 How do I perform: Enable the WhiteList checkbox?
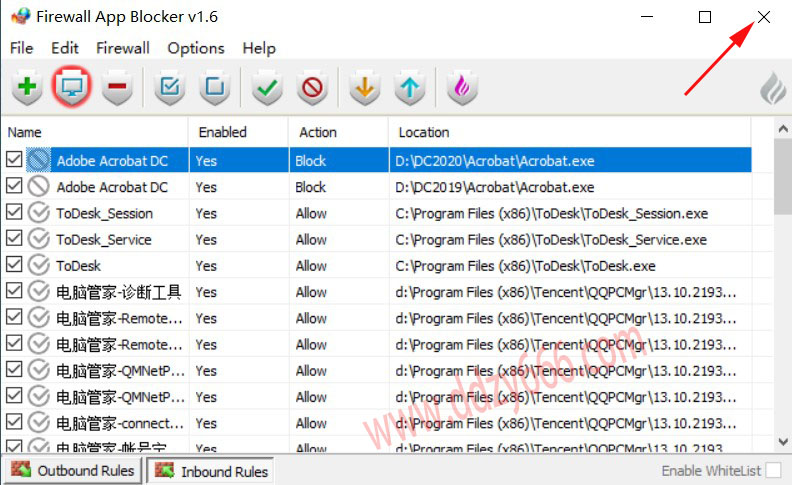point(773,470)
